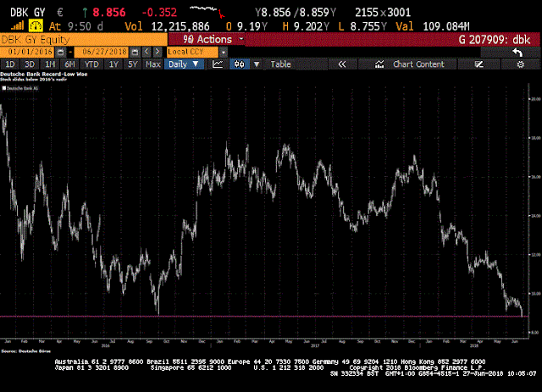The width and height of the screenshot is (542, 392).
Task: Expand the Actions dropdown menu
Action: click(x=207, y=40)
